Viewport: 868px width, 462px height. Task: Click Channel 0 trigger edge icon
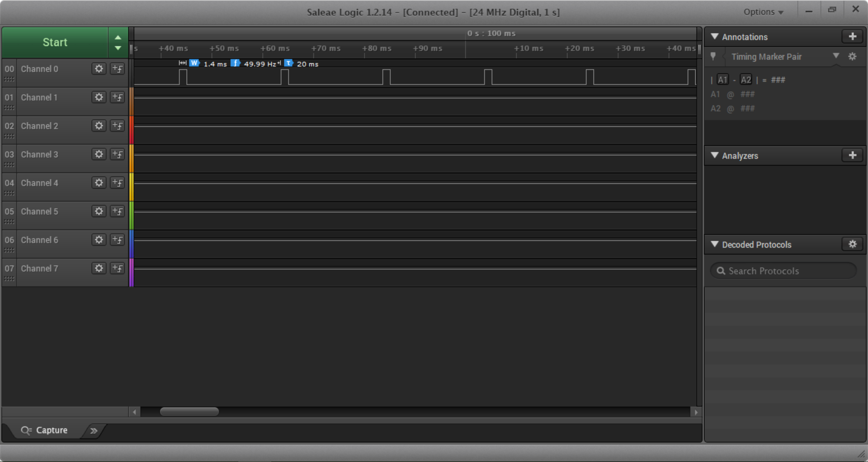coord(118,69)
